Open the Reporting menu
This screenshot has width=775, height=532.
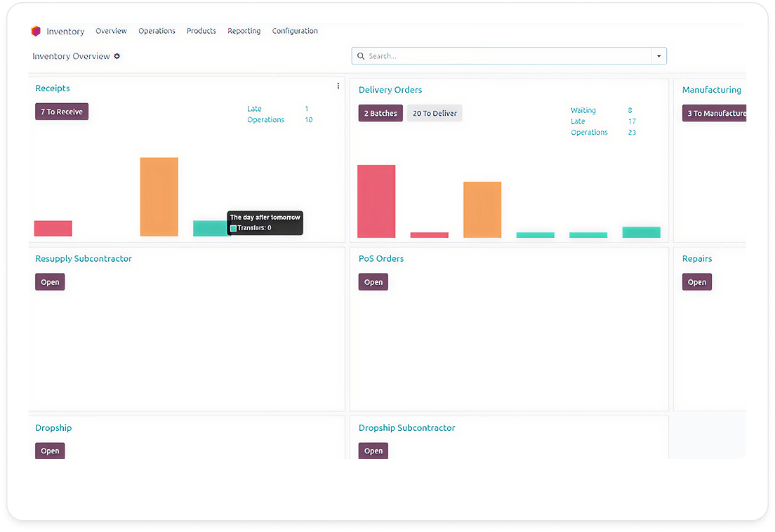244,31
